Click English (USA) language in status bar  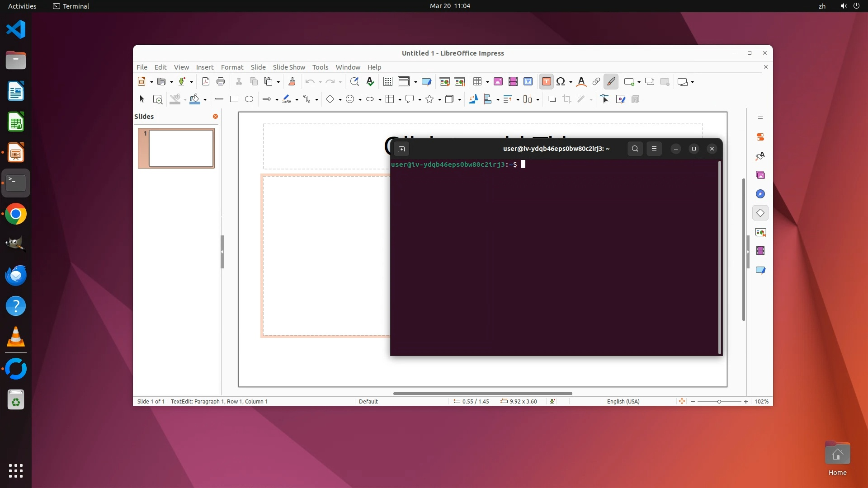tap(623, 401)
